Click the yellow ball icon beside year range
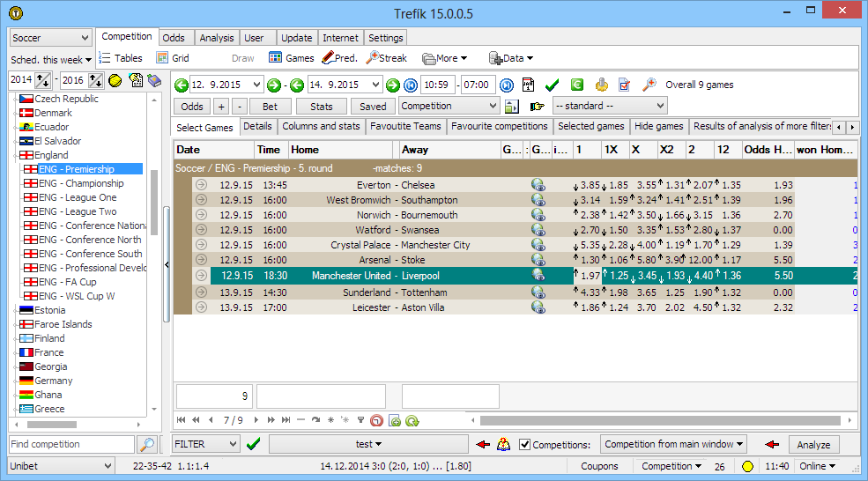Image resolution: width=868 pixels, height=481 pixels. (x=115, y=81)
